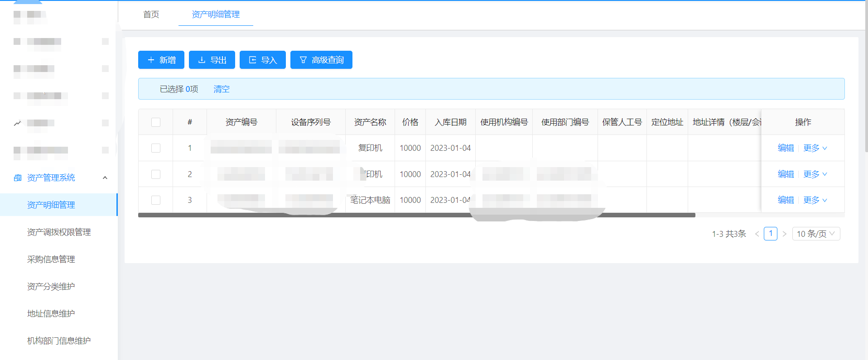Open 资产明细管理 in sidebar
Viewport: 868px width, 360px height.
click(59, 205)
